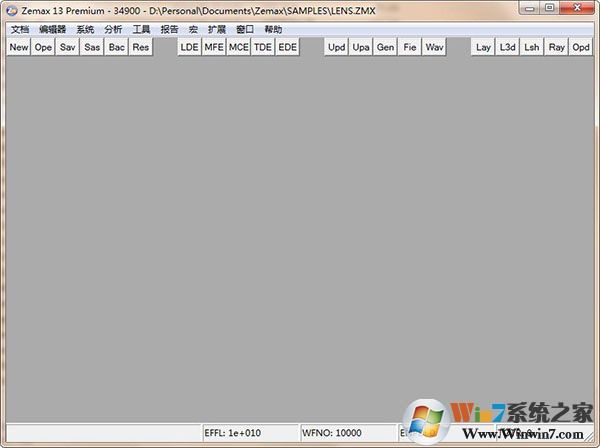
Task: Click the WFNO: 10000 status field
Action: pyautogui.click(x=348, y=433)
